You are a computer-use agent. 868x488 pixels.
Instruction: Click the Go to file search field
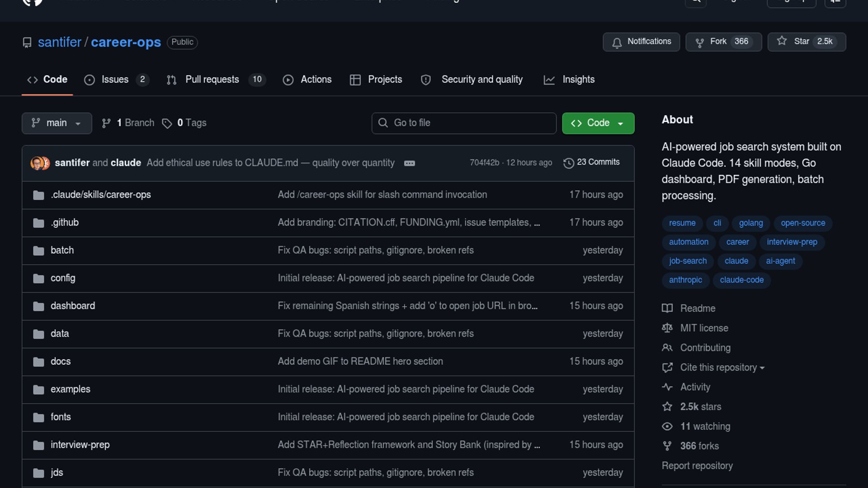click(464, 123)
